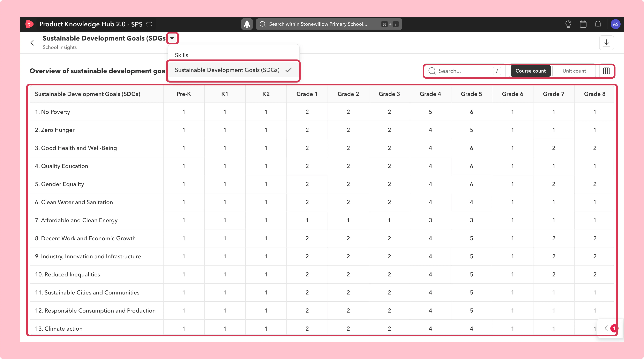
Task: Select the '10. Reduced Inequalities' row label
Action: pyautogui.click(x=68, y=275)
